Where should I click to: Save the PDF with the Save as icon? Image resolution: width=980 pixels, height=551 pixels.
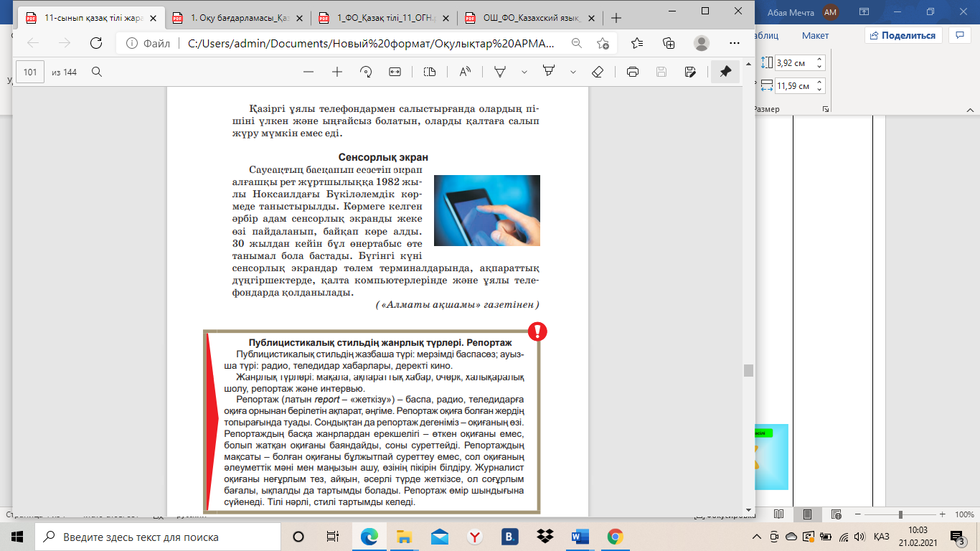(690, 72)
